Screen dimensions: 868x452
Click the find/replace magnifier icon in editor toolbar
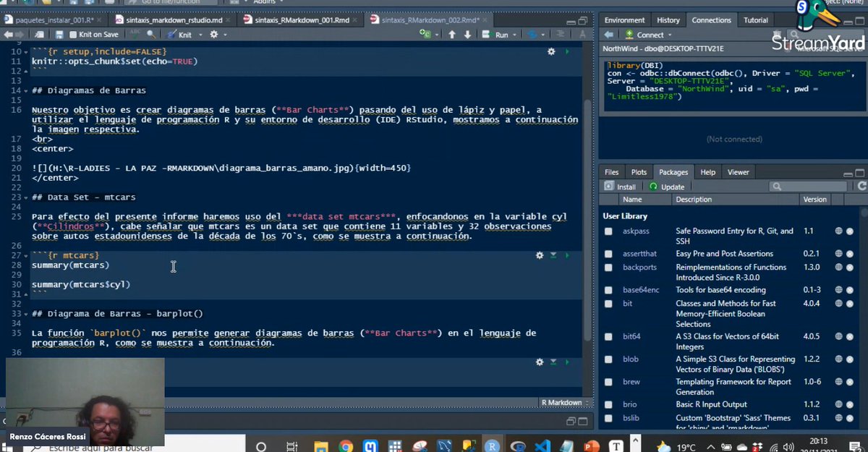click(x=150, y=34)
